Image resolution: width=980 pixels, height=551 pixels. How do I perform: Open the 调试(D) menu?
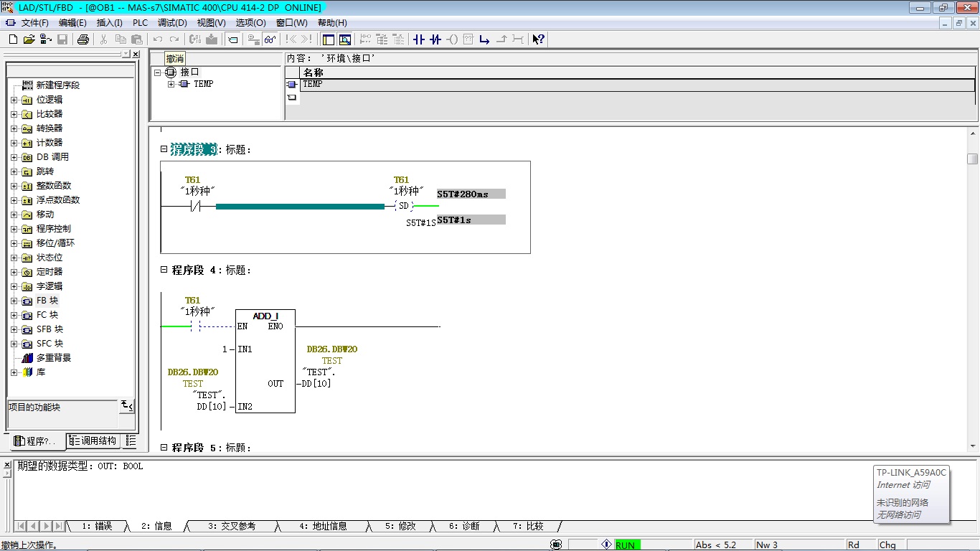coord(172,23)
